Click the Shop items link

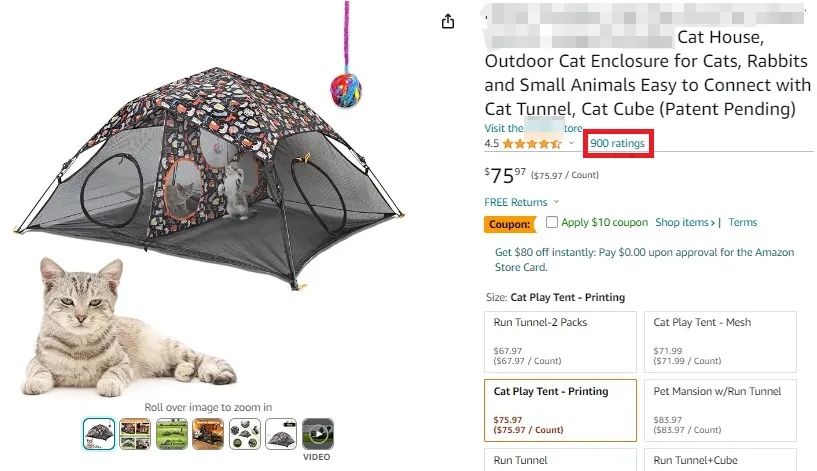click(685, 223)
